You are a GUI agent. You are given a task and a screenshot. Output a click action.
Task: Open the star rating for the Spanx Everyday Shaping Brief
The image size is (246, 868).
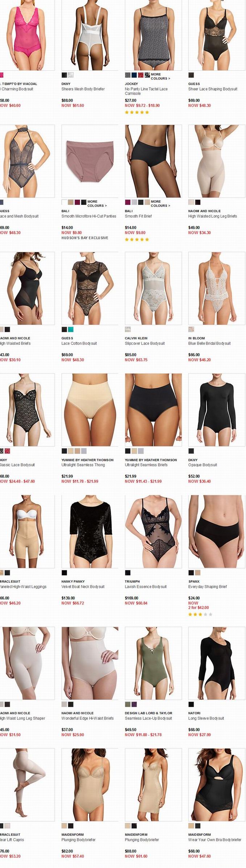coord(200,614)
